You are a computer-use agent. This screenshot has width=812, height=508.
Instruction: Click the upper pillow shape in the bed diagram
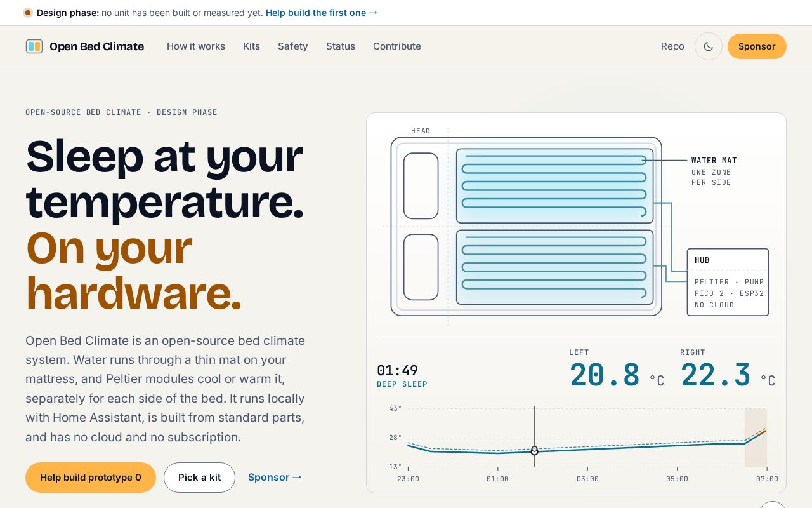pyautogui.click(x=421, y=185)
